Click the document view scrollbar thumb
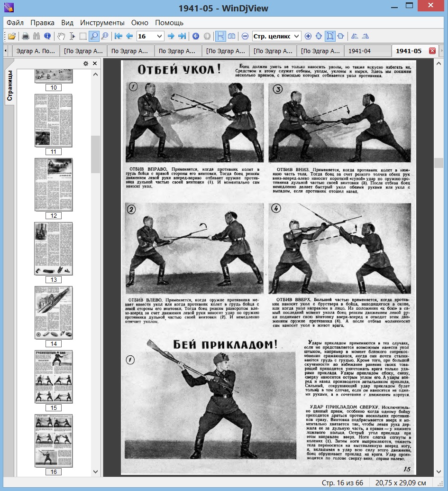This screenshot has height=491, width=448. coord(439,163)
